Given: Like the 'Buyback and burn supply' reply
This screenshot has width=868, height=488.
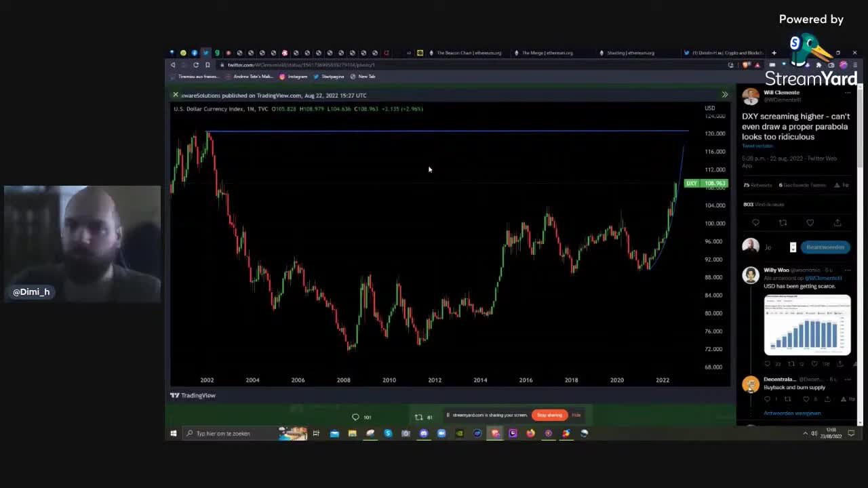Looking at the screenshot, I should [x=806, y=399].
